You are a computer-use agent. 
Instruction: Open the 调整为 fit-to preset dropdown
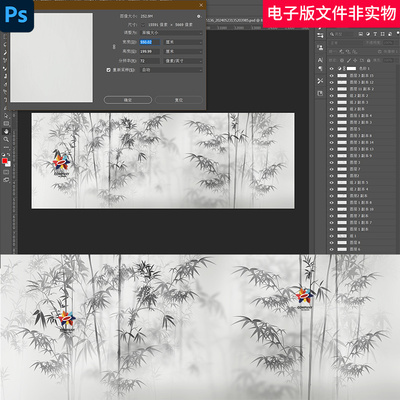pos(172,33)
